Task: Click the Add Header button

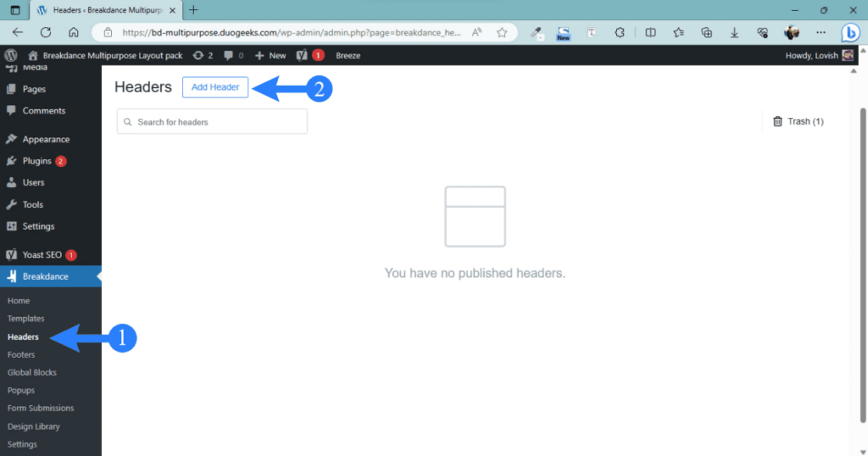Action: 215,87
